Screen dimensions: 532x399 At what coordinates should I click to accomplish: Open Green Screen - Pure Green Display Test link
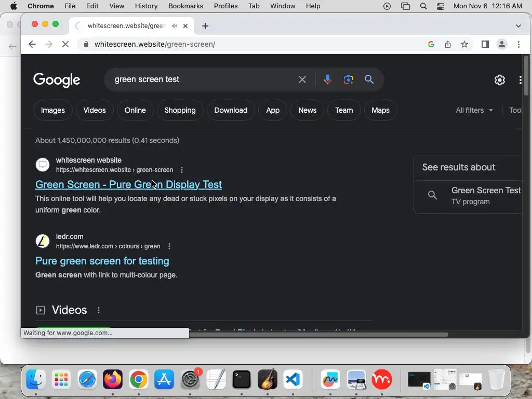pyautogui.click(x=129, y=184)
